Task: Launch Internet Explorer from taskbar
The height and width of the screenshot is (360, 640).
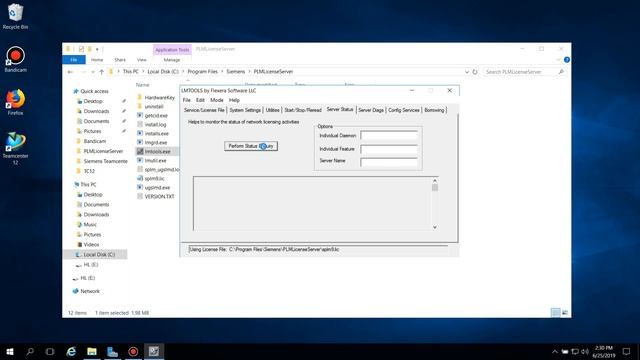Action: 71,351
